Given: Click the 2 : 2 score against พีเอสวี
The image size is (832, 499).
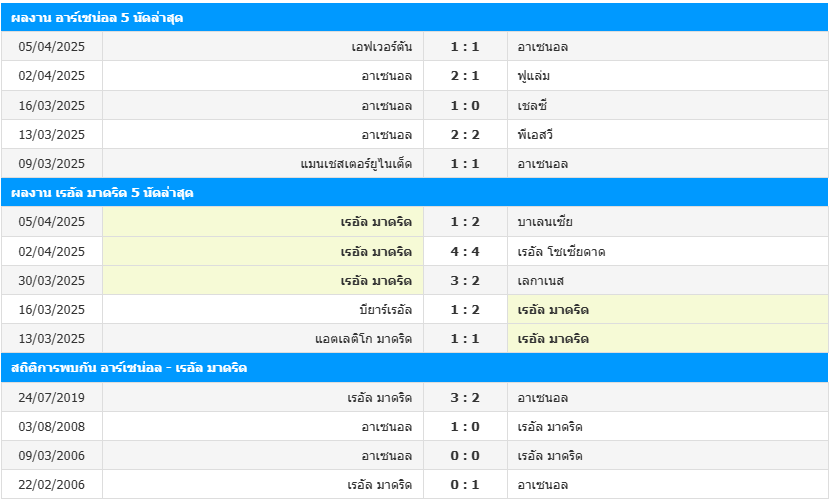Looking at the screenshot, I should tap(465, 135).
